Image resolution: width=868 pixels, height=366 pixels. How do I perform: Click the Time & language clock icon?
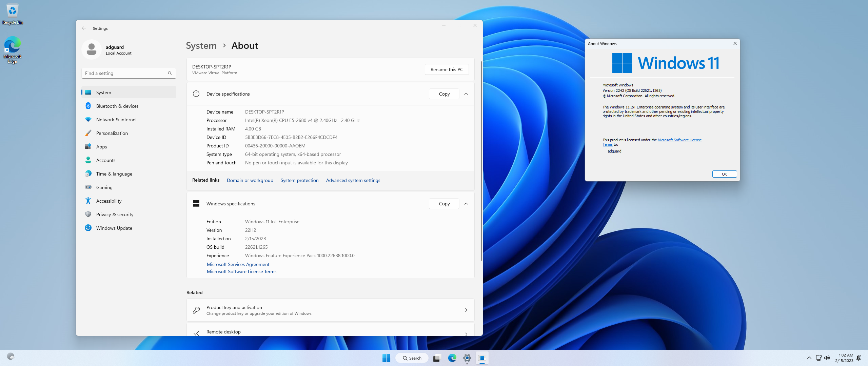tap(88, 174)
